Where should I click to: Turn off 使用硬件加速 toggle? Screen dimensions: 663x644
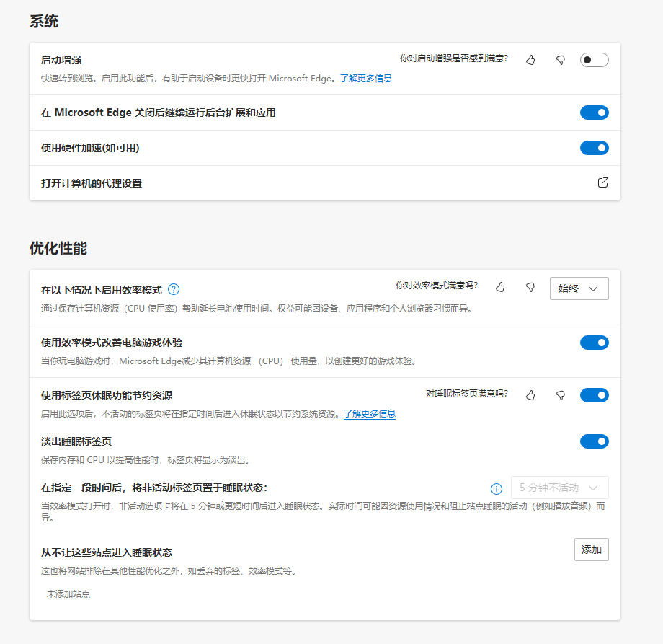click(x=594, y=148)
